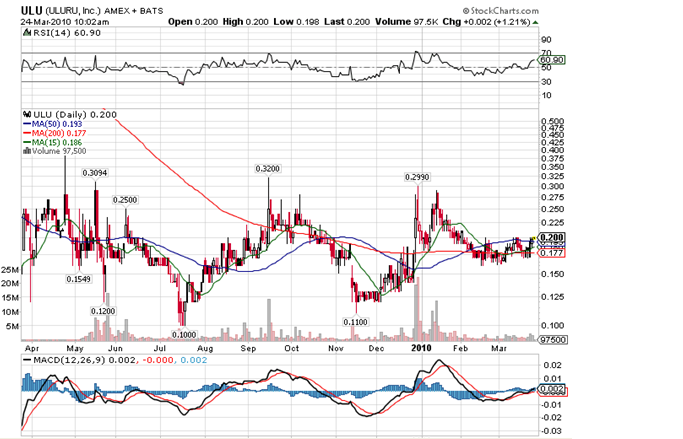Click the (ULURU, Inc.) company name

click(72, 11)
